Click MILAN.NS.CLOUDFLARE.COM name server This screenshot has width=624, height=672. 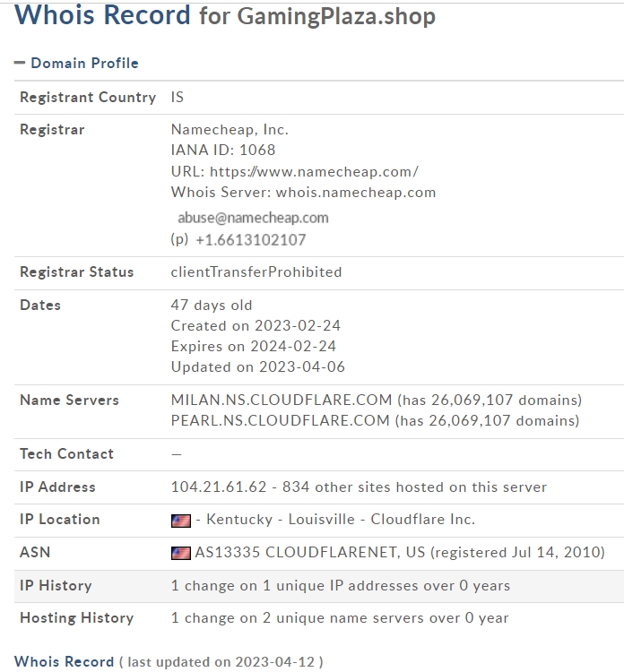282,400
